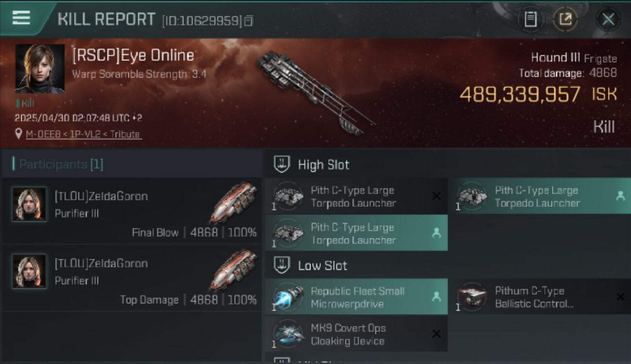Click the share export icon
Image resolution: width=631 pixels, height=364 pixels.
tap(565, 19)
